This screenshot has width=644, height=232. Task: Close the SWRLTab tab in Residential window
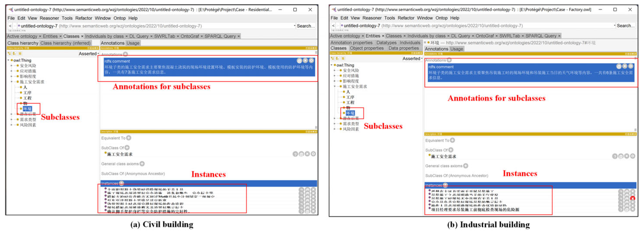tap(178, 37)
